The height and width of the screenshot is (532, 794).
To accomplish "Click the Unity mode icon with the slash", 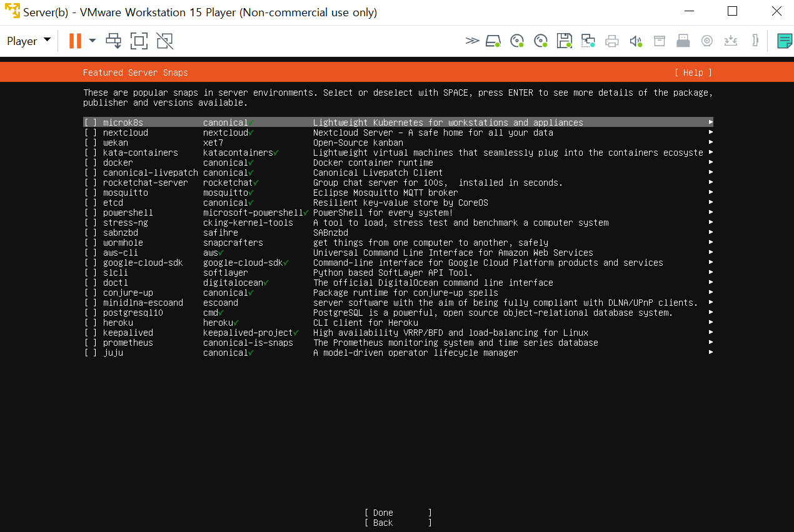I will click(x=165, y=41).
